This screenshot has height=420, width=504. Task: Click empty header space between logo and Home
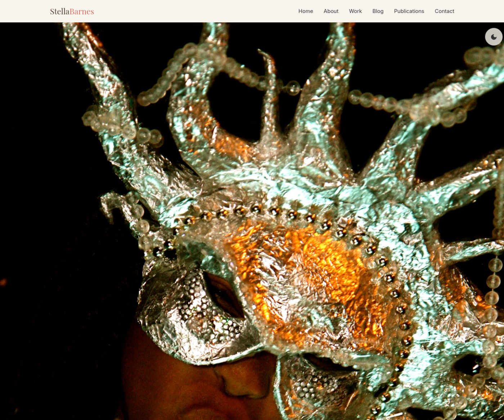(194, 11)
